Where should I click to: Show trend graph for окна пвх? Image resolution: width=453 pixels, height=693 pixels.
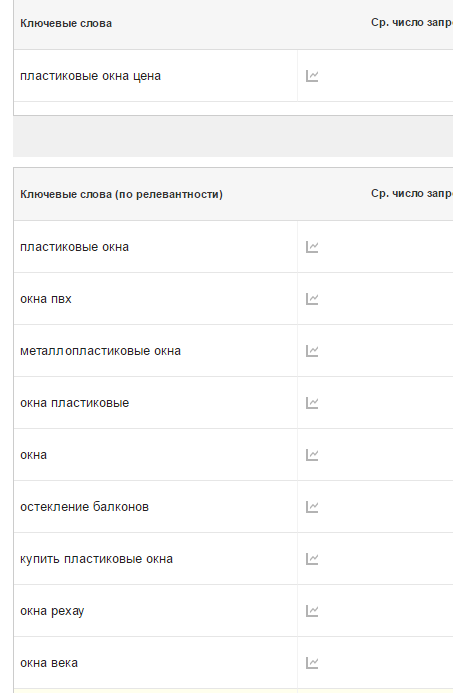tap(312, 299)
